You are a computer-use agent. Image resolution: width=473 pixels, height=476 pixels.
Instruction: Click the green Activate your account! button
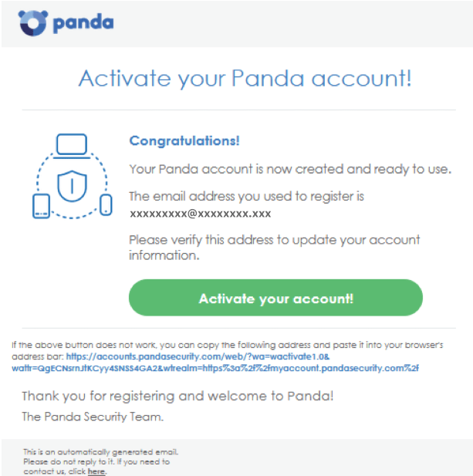[275, 298]
